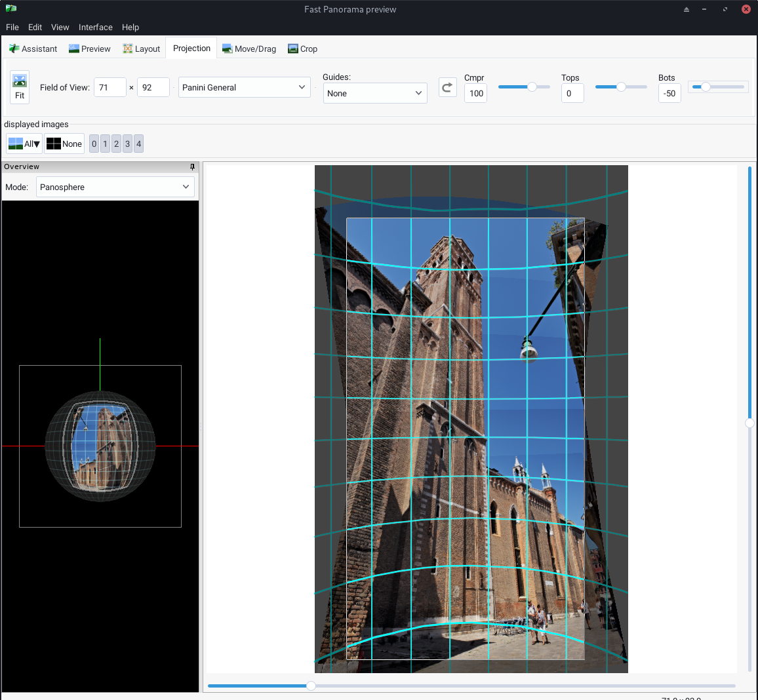
Task: Toggle display of image 0
Action: click(x=94, y=144)
